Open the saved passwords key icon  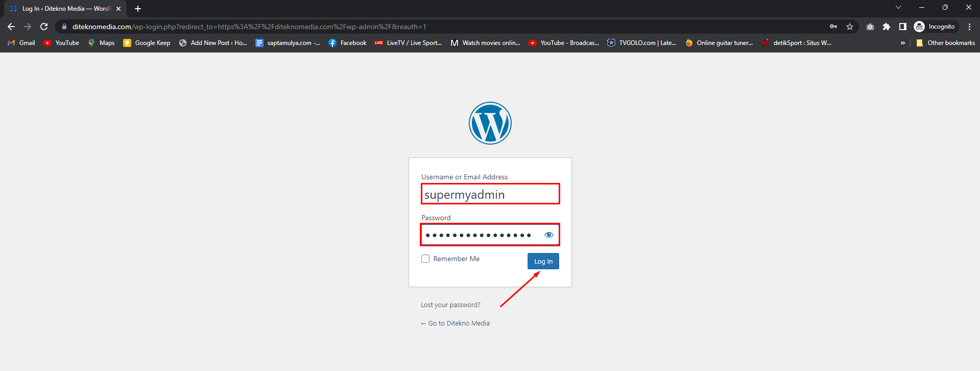point(833,27)
